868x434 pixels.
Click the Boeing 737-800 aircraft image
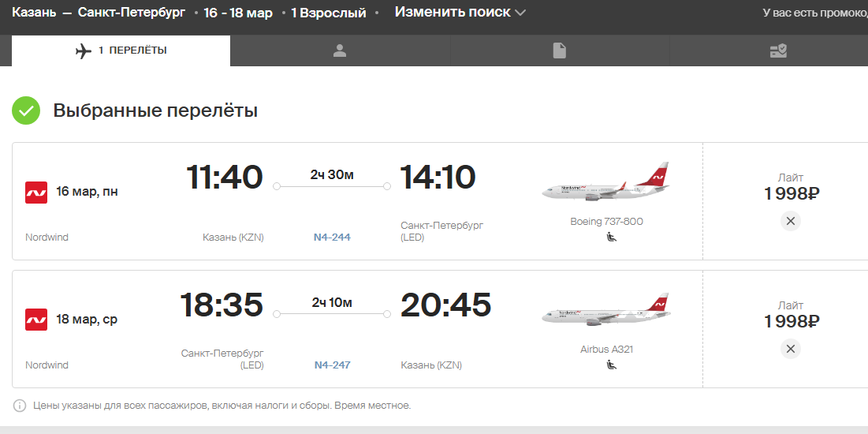605,183
